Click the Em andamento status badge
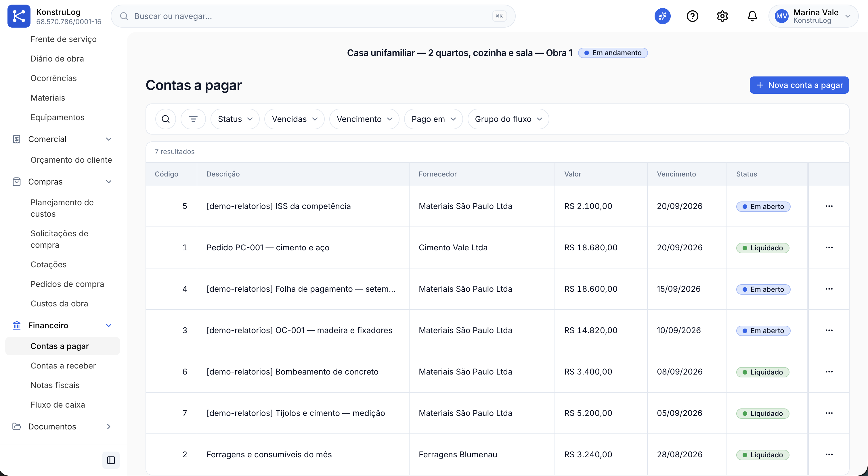 click(x=613, y=53)
